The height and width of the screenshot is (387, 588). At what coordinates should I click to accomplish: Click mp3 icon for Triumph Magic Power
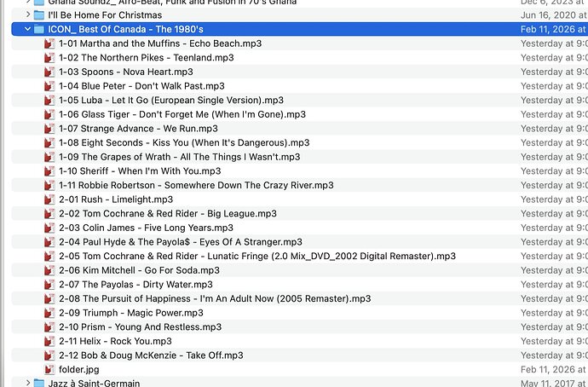click(49, 313)
